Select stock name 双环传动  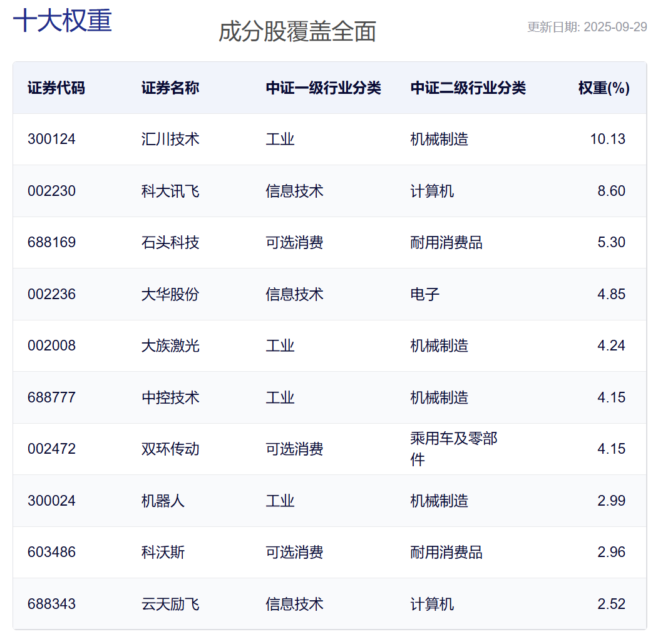click(170, 449)
